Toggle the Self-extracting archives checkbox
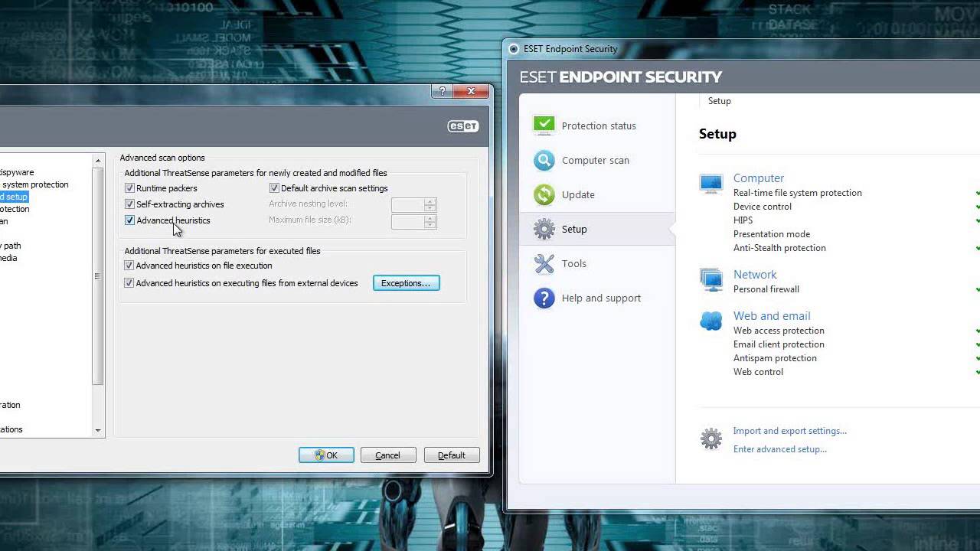Image resolution: width=980 pixels, height=551 pixels. click(129, 204)
